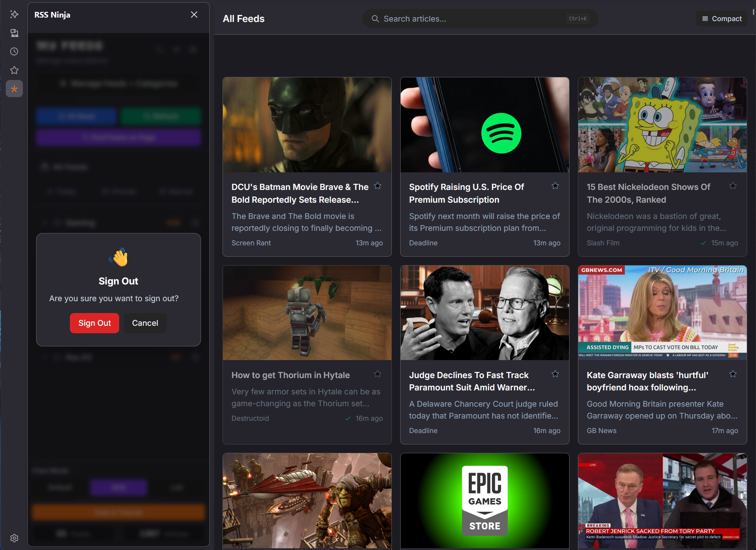Open the Deadline source link under Paramount article
This screenshot has width=756, height=550.
click(423, 430)
